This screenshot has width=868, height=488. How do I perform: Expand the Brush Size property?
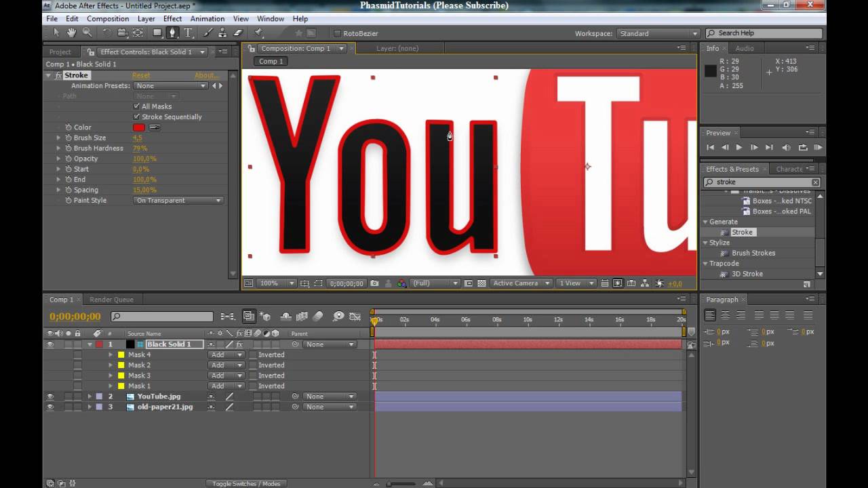coord(58,138)
